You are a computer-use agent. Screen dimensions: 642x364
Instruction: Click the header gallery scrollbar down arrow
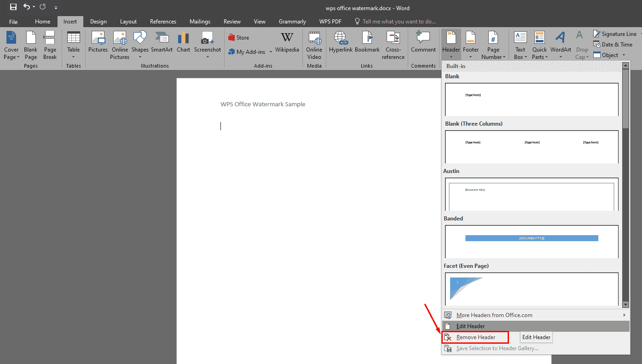[625, 304]
